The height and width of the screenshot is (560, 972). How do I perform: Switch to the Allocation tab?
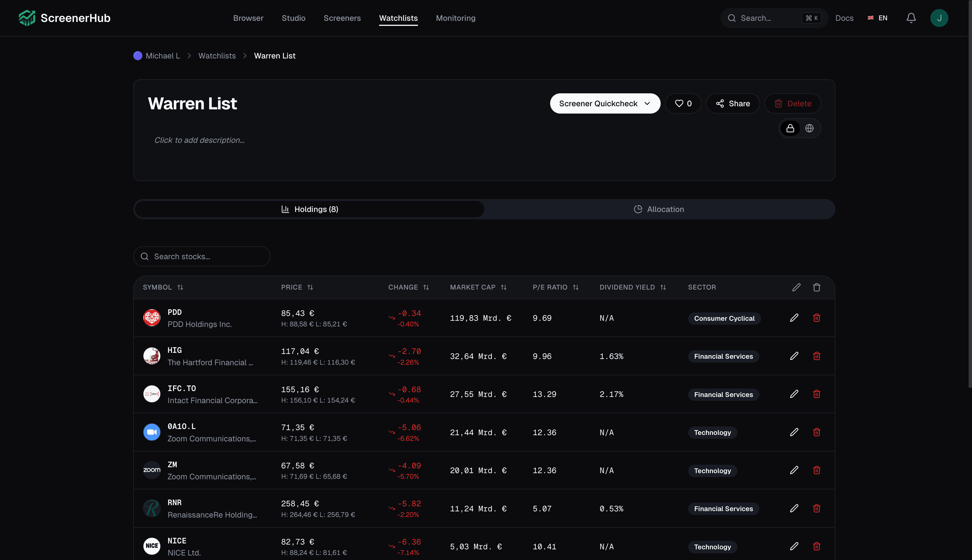point(659,209)
